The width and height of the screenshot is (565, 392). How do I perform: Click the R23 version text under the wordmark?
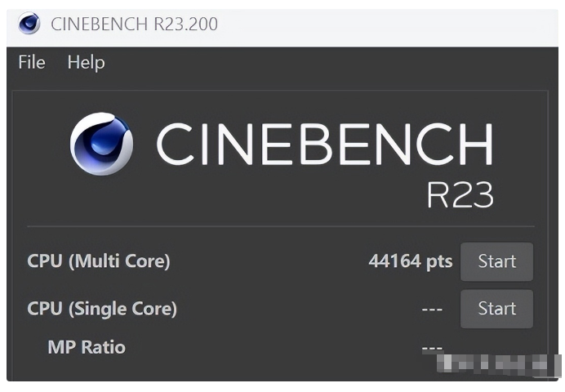pyautogui.click(x=460, y=195)
